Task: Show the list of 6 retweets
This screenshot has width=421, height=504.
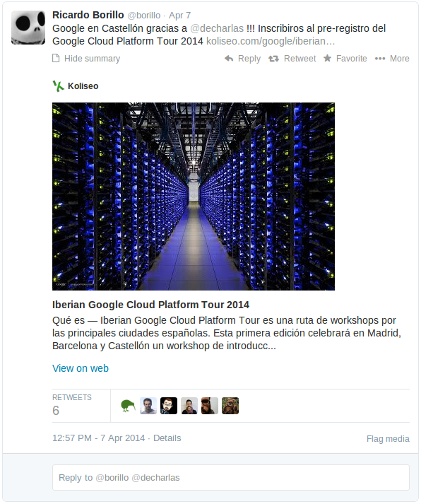Action: pyautogui.click(x=72, y=406)
